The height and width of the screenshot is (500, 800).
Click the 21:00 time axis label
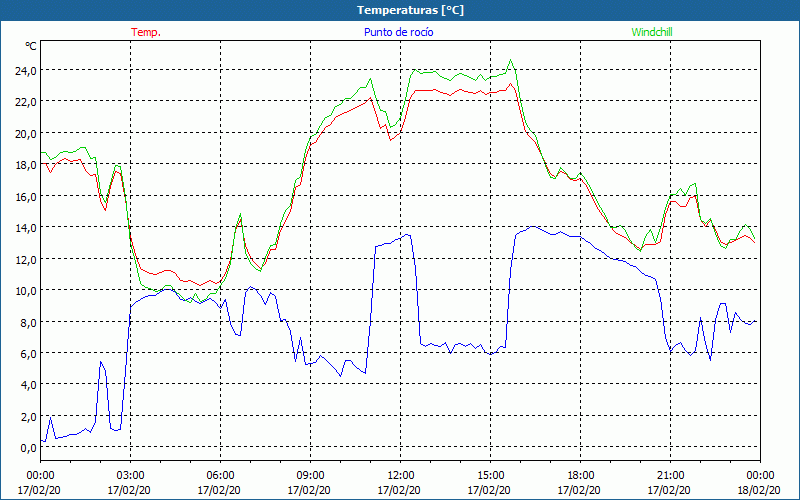click(670, 476)
